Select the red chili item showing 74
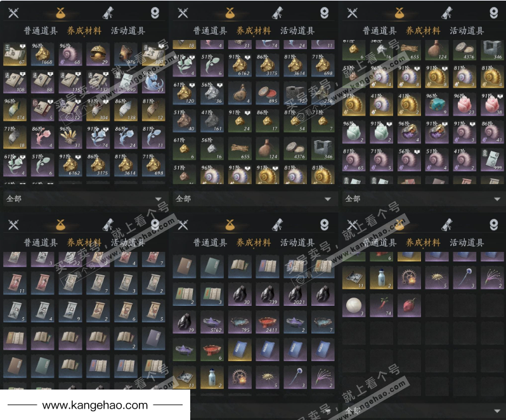Screen dimensions: 506x420 click(x=382, y=305)
